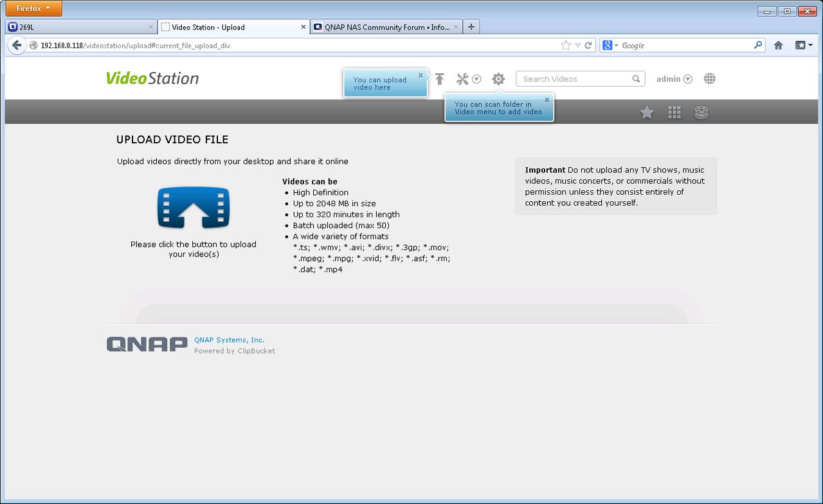Click 'Up to 320 minutes in length' text

click(x=347, y=215)
